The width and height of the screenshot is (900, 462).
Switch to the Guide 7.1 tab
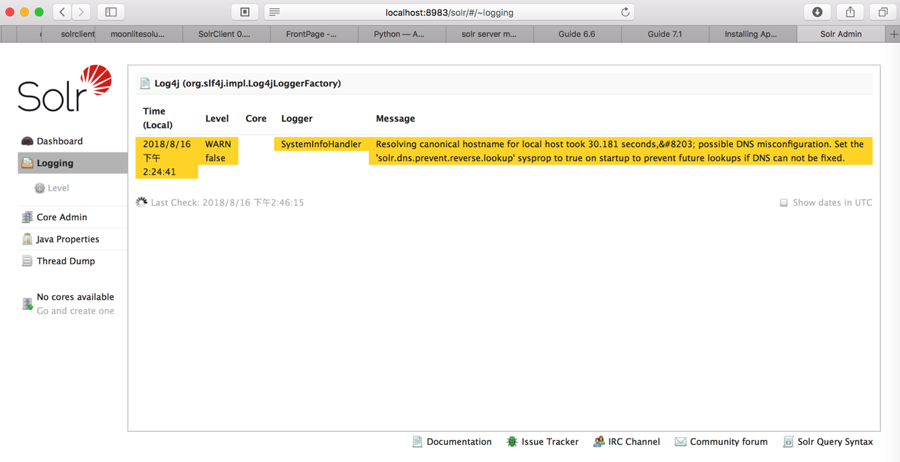pyautogui.click(x=665, y=34)
